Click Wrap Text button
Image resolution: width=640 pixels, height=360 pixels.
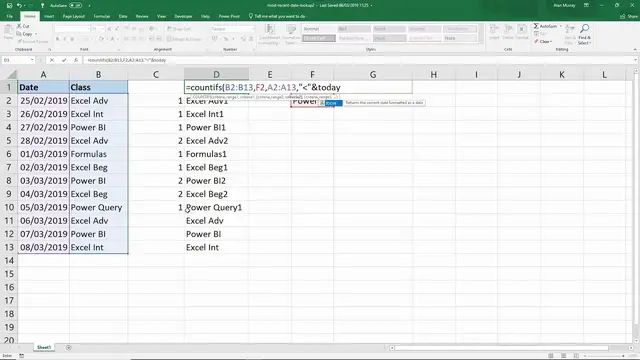pyautogui.click(x=179, y=29)
